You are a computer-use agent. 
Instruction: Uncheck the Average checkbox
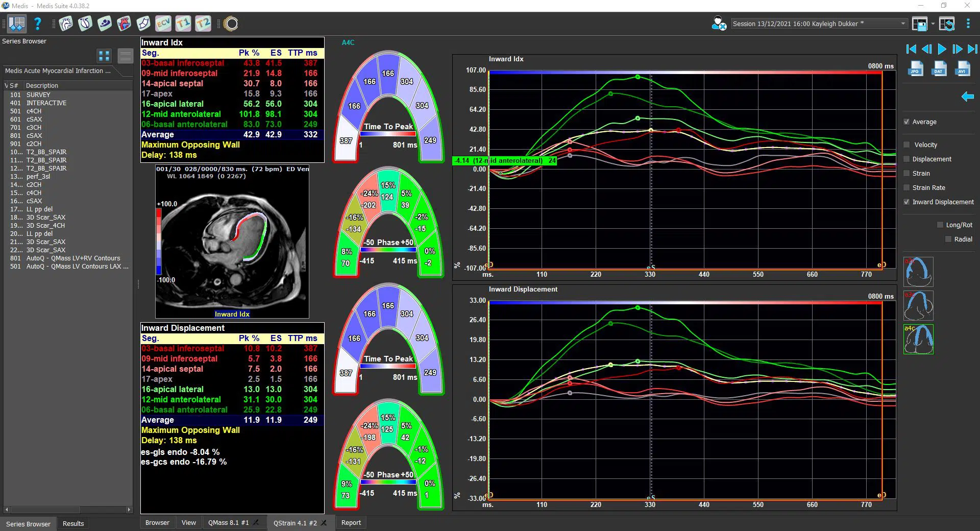(906, 122)
